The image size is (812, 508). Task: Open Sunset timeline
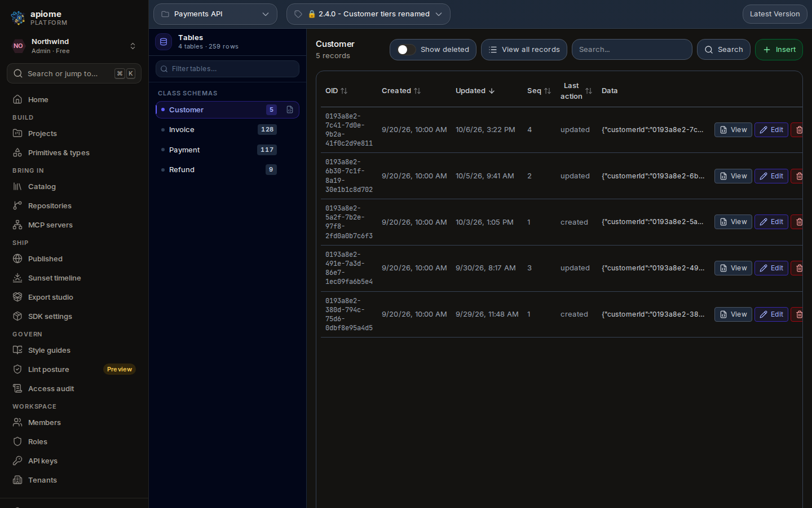coord(74,278)
